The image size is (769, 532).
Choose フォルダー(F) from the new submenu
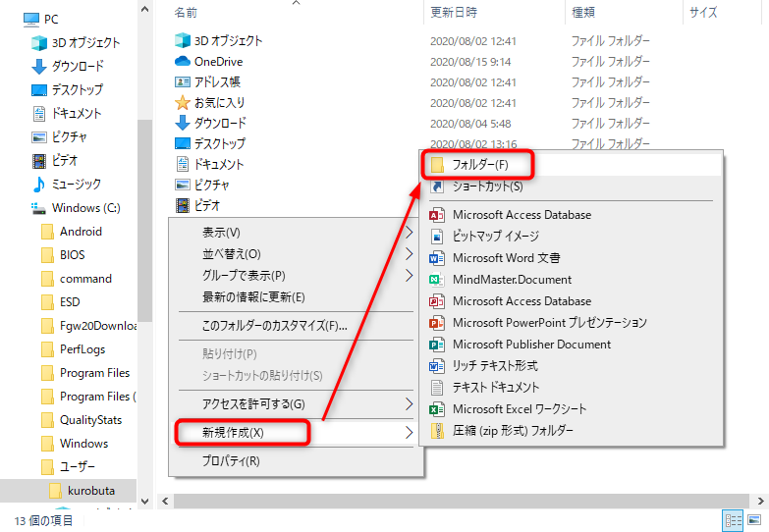(x=572, y=165)
